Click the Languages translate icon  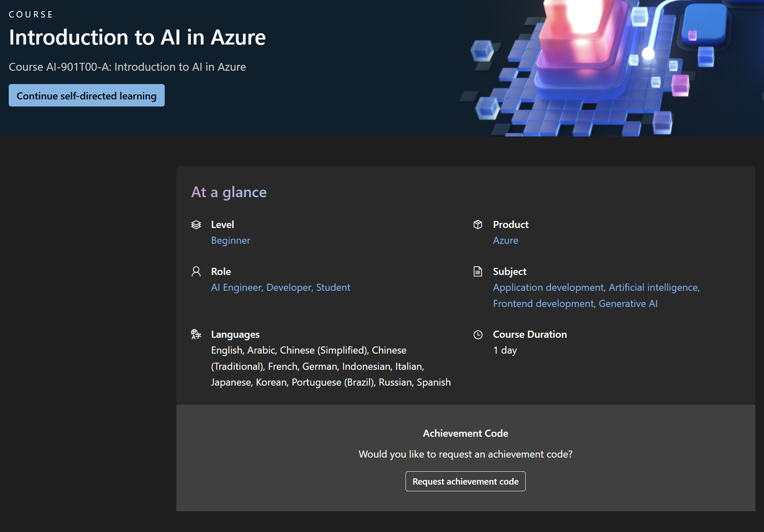(196, 334)
